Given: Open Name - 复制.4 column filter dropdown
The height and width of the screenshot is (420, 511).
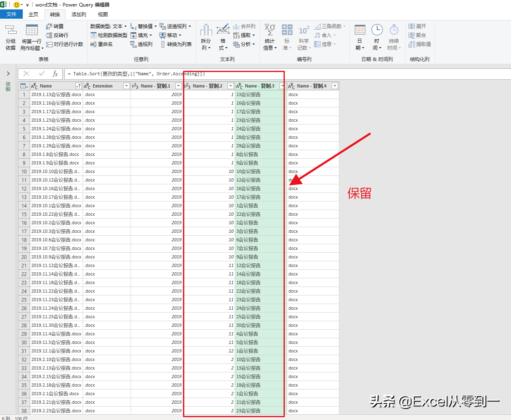Looking at the screenshot, I should pos(335,86).
